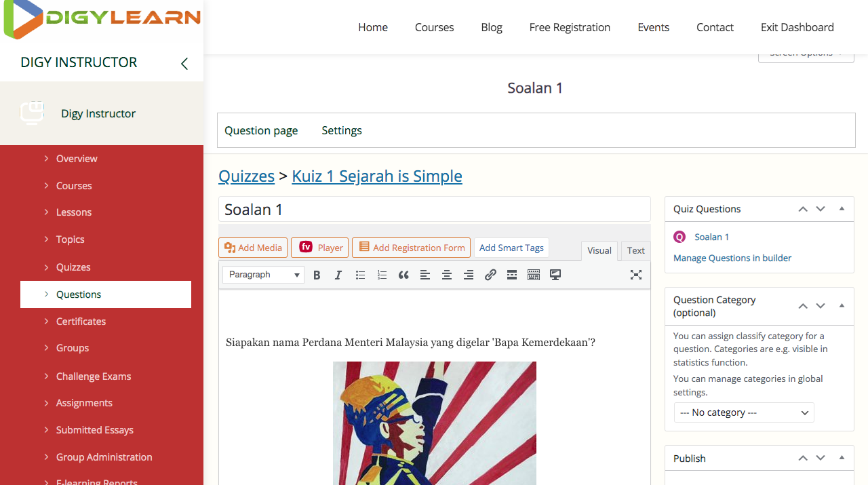The height and width of the screenshot is (485, 868).
Task: Insert a hyperlink
Action: (x=490, y=275)
